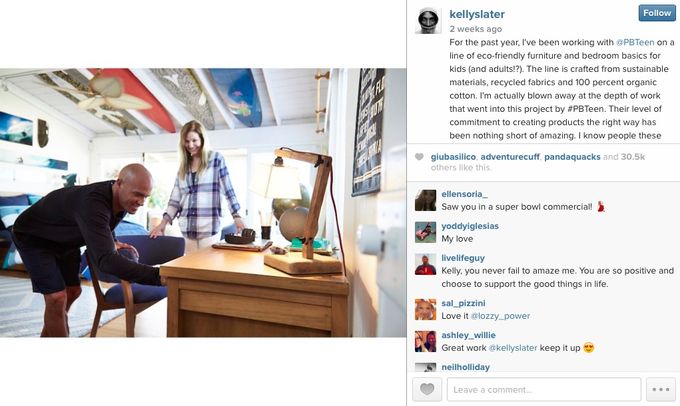The width and height of the screenshot is (680, 406).
Task: Click the small gray heart next to likes
Action: coord(419,157)
